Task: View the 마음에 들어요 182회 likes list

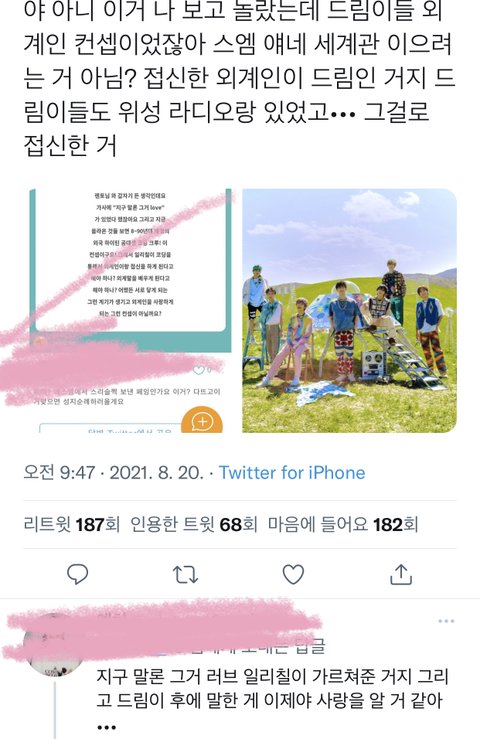Action: (x=343, y=524)
